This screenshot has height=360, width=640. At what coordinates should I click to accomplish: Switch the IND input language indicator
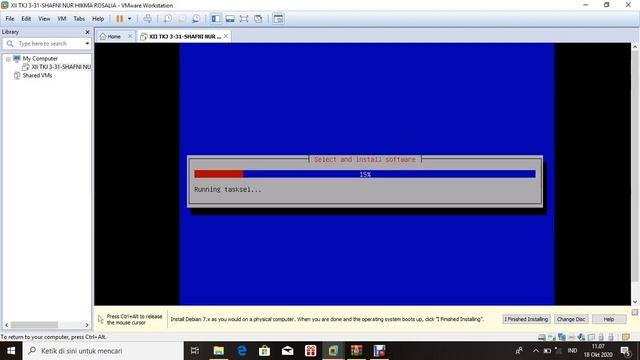573,351
